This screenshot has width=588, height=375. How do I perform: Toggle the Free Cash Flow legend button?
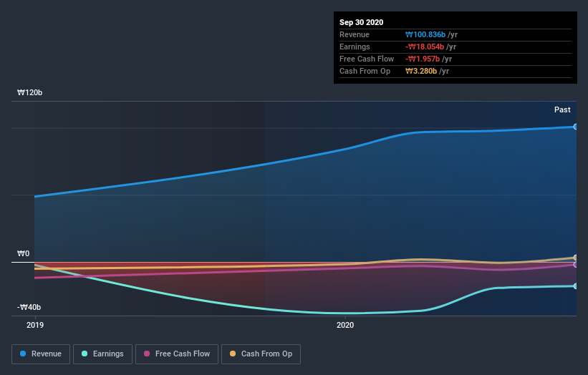tap(177, 354)
